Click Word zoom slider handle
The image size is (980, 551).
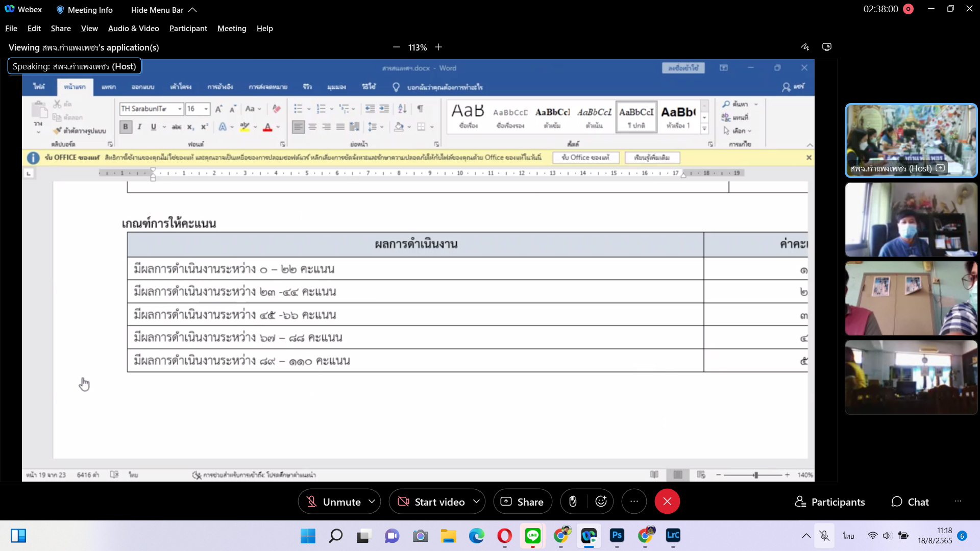[x=756, y=475]
